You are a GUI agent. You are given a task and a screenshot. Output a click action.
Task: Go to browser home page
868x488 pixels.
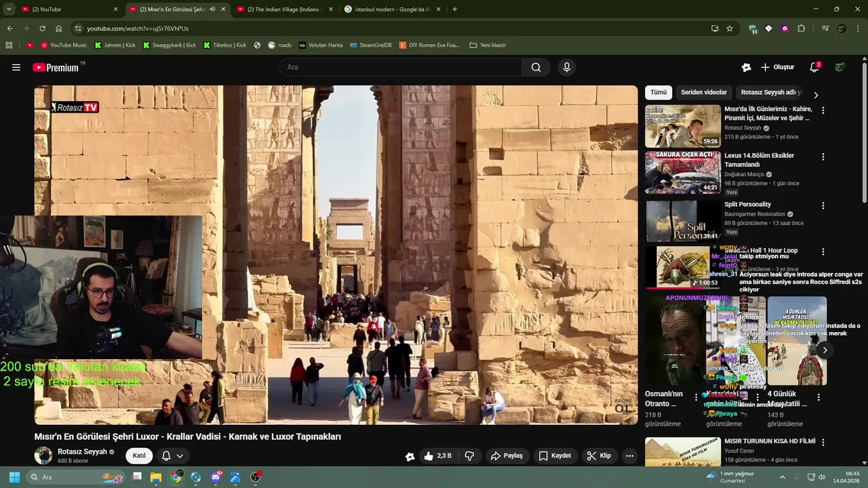coord(59,28)
